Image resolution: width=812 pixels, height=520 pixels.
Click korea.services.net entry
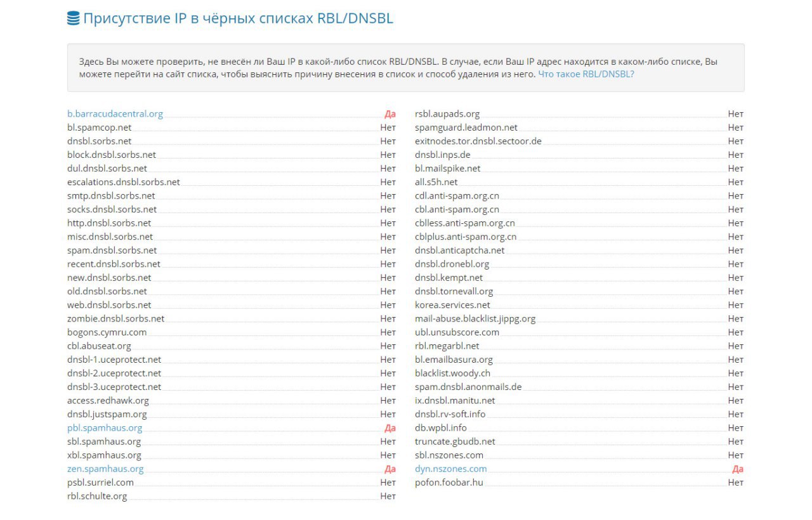click(452, 304)
